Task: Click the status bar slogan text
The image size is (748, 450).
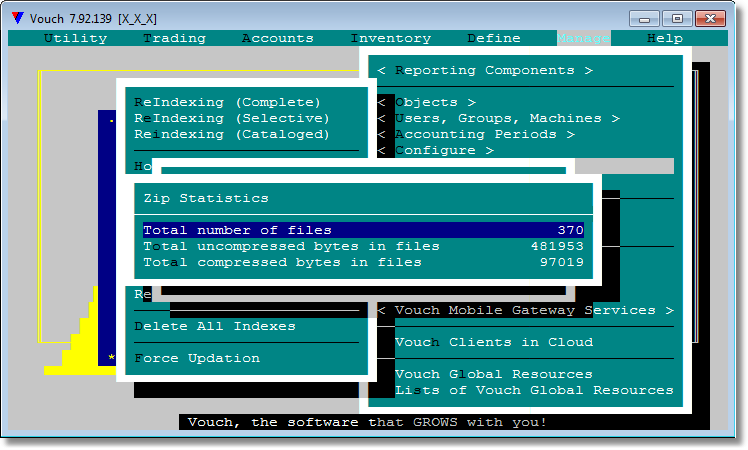Action: 367,423
